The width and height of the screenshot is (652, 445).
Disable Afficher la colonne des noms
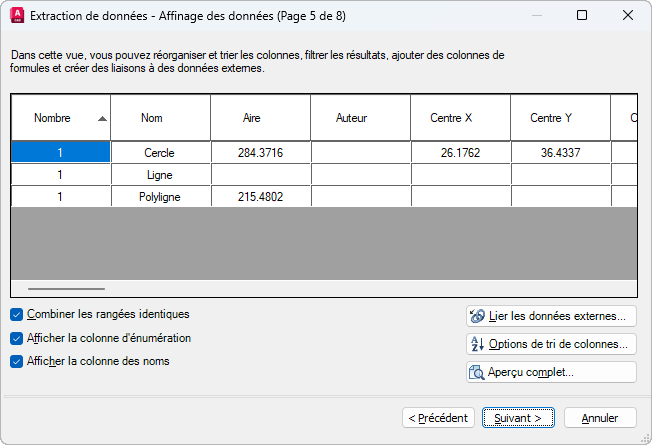pyautogui.click(x=16, y=361)
